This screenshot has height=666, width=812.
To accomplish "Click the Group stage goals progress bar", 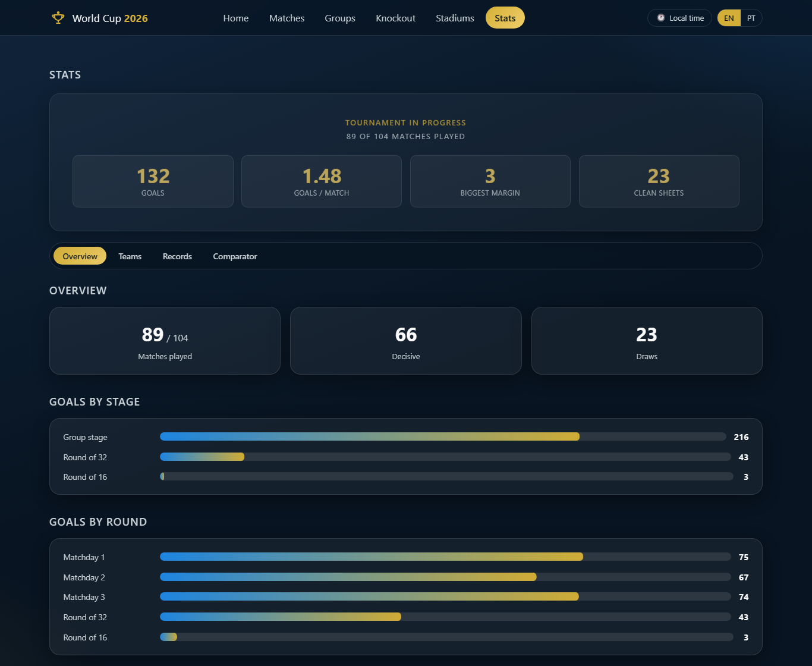I will [x=443, y=436].
